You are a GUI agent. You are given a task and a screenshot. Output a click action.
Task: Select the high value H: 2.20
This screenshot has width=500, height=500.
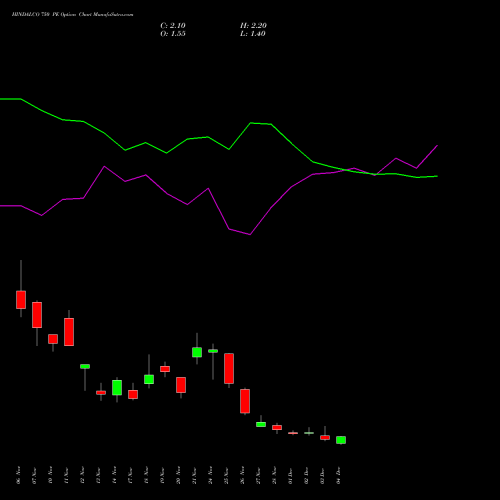pyautogui.click(x=253, y=25)
